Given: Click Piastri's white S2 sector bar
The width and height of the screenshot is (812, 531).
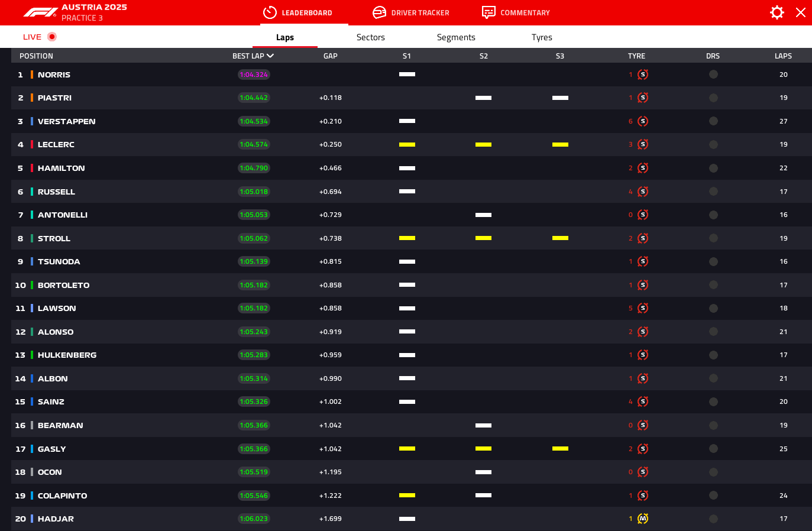Looking at the screenshot, I should 483,98.
